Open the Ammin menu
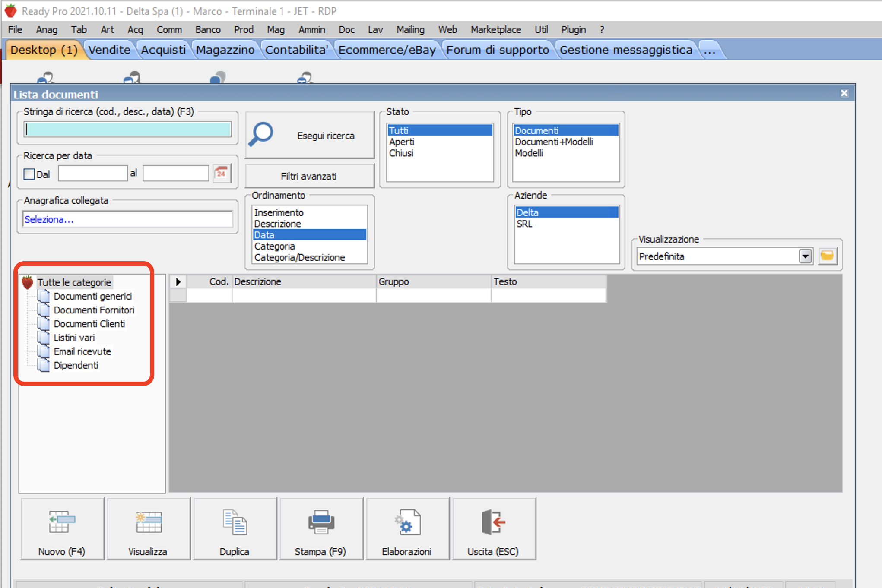 (311, 29)
